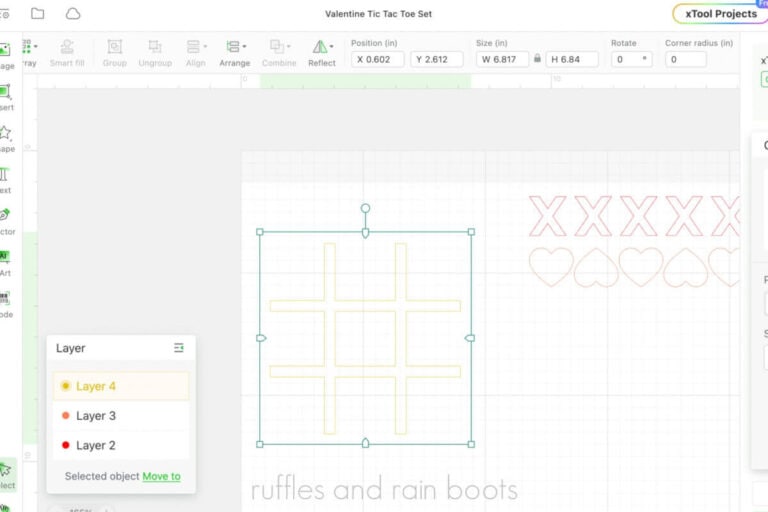Edit the Corner radius field
This screenshot has width=768, height=512.
point(686,59)
